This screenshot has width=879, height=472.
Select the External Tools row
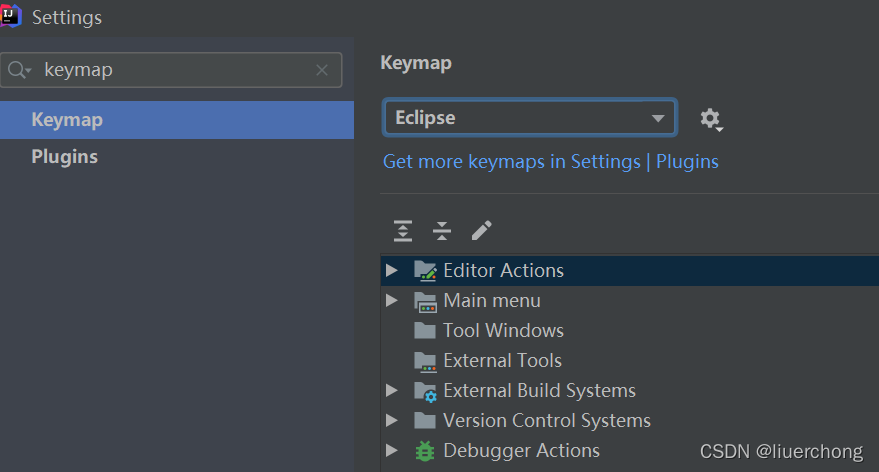point(630,361)
